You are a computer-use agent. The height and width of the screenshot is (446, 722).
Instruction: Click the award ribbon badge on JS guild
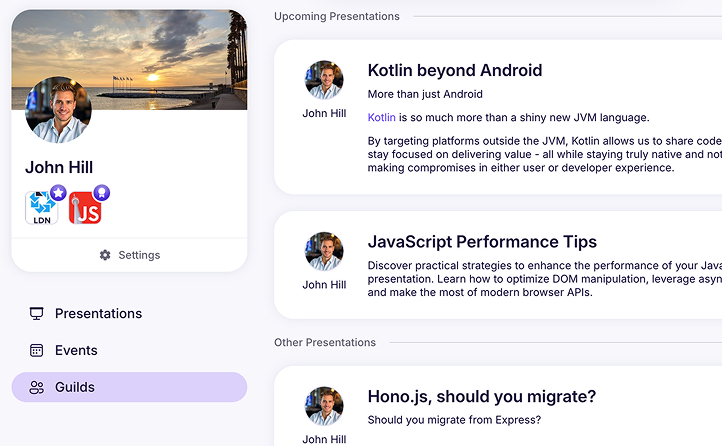coord(101,193)
